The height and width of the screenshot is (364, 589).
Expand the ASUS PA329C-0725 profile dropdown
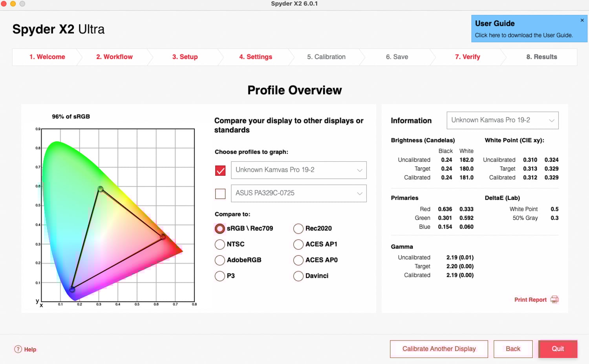click(298, 193)
